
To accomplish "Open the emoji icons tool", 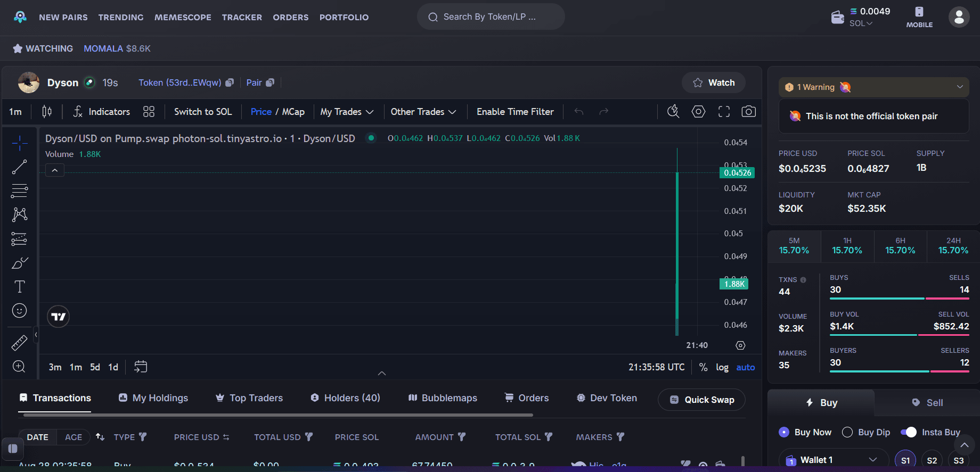I will click(20, 311).
